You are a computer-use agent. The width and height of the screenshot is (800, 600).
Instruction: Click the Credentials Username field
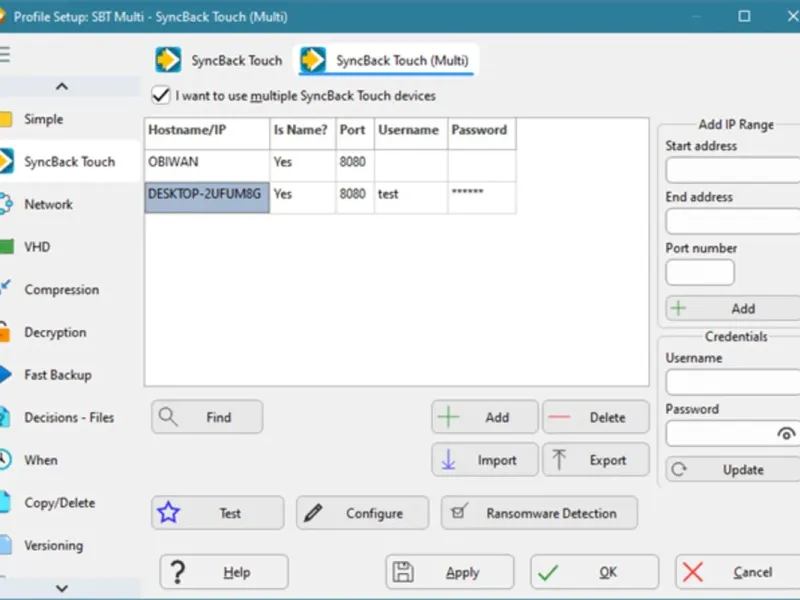pos(733,382)
